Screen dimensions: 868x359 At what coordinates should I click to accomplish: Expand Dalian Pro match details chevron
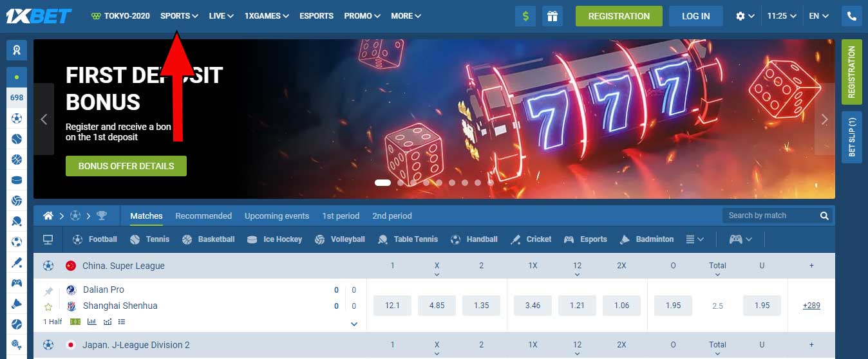(x=354, y=324)
